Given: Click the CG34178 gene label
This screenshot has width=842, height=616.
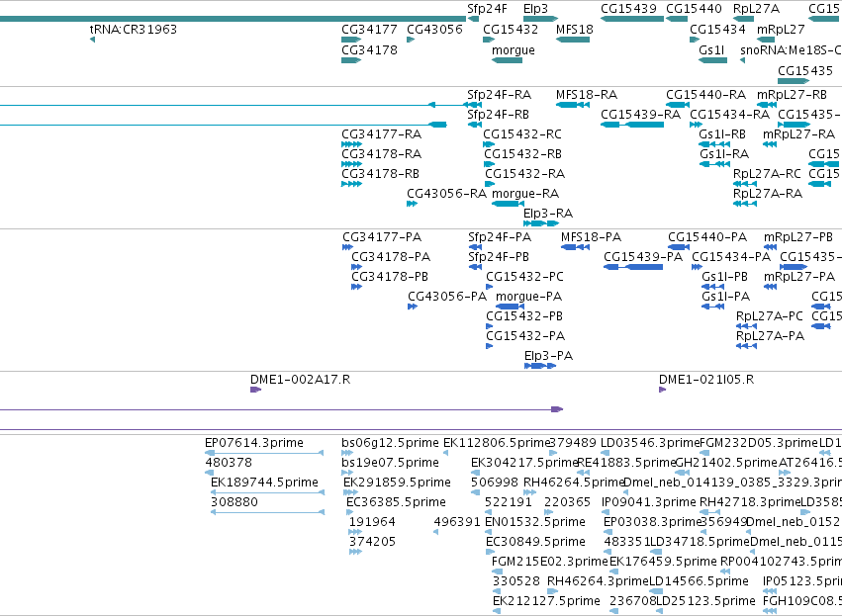Looking at the screenshot, I should 369,49.
